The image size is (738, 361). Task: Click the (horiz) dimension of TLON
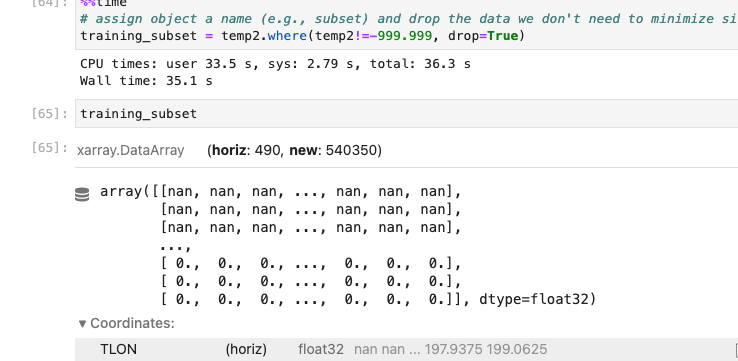pos(246,349)
